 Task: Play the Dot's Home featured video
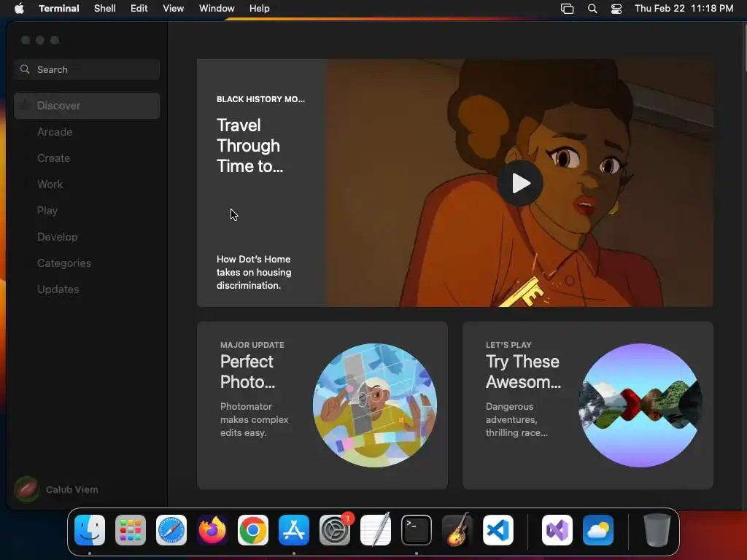click(519, 183)
